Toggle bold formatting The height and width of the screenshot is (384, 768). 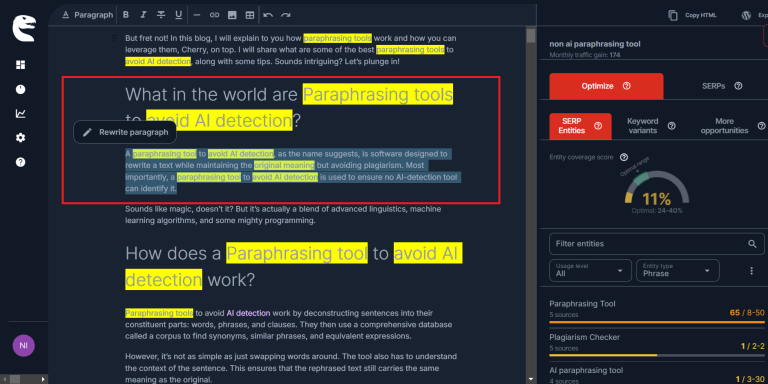pos(126,15)
